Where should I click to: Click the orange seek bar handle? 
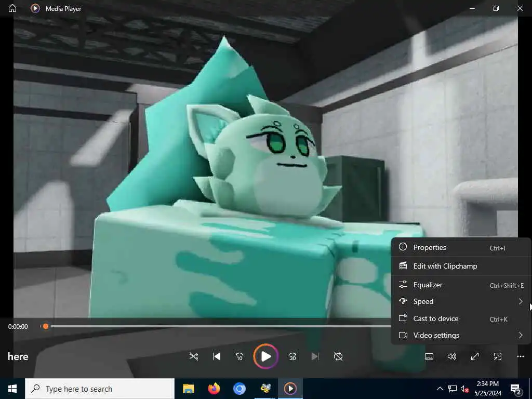pyautogui.click(x=46, y=326)
